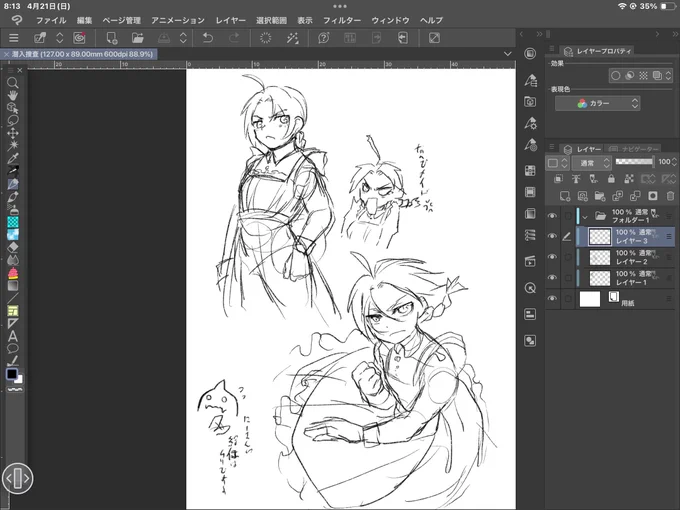Click the Clear dotted circle icon
Screen dimensions: 680x510
(265, 38)
